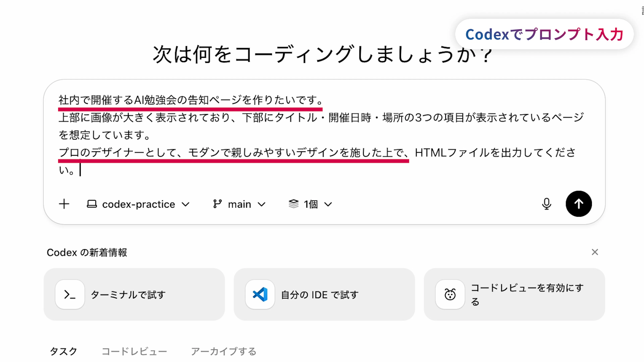Click the laptop environment icon
The image size is (644, 362).
point(92,204)
